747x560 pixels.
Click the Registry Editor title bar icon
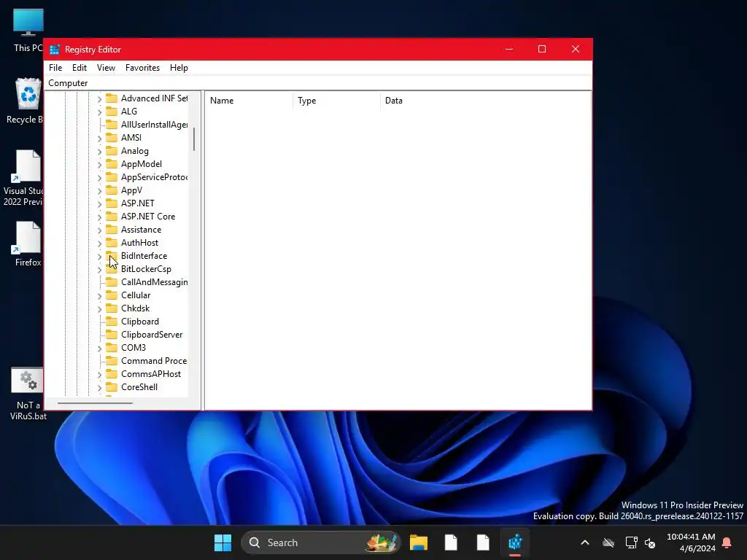click(x=55, y=50)
